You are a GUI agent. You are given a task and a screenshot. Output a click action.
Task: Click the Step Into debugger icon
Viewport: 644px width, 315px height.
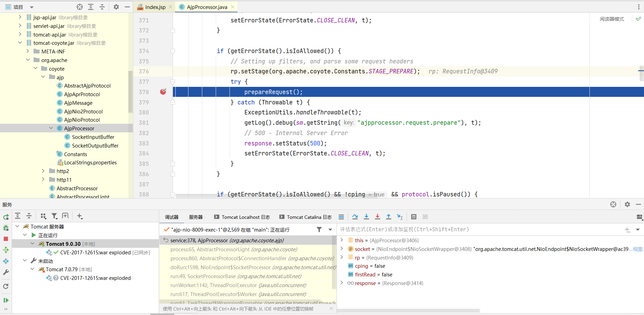pos(367,217)
